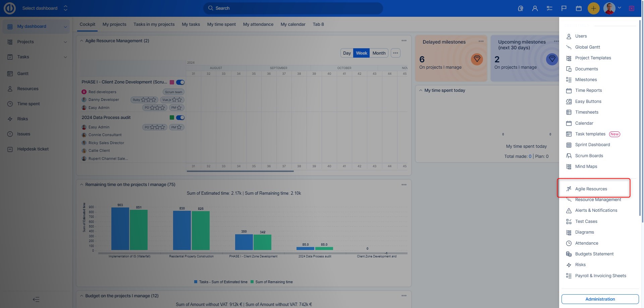The width and height of the screenshot is (644, 308).
Task: Switch to the My attendance tab
Action: point(258,24)
